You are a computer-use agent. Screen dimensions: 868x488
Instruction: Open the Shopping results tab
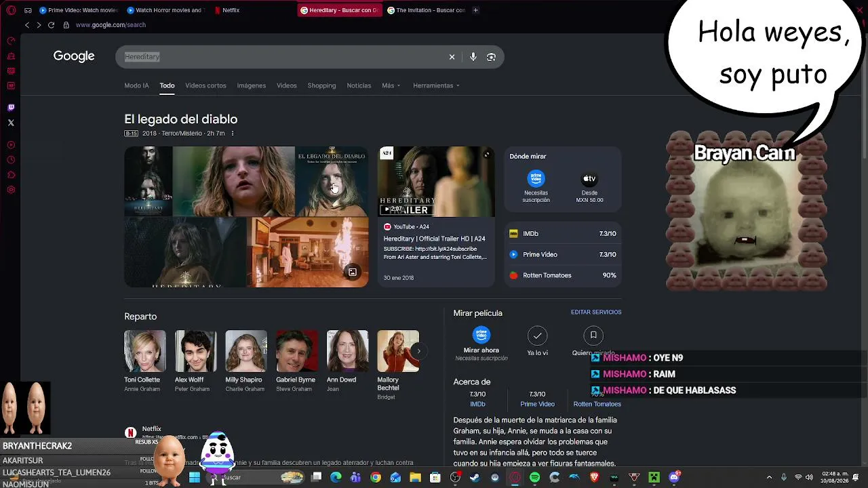click(321, 85)
